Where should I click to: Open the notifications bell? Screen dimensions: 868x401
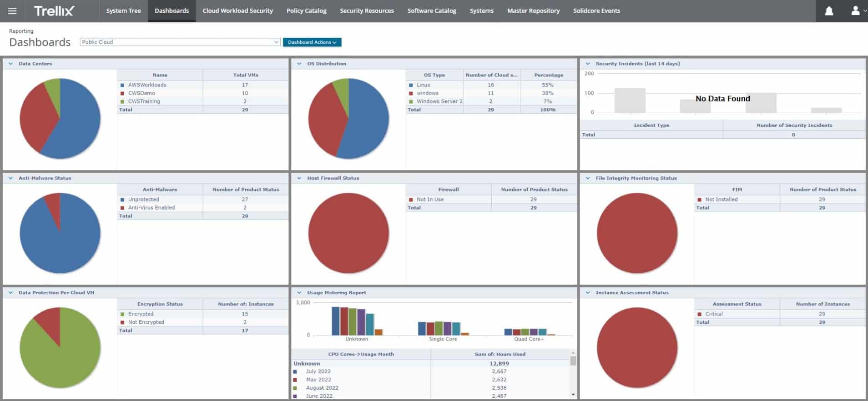click(x=829, y=11)
